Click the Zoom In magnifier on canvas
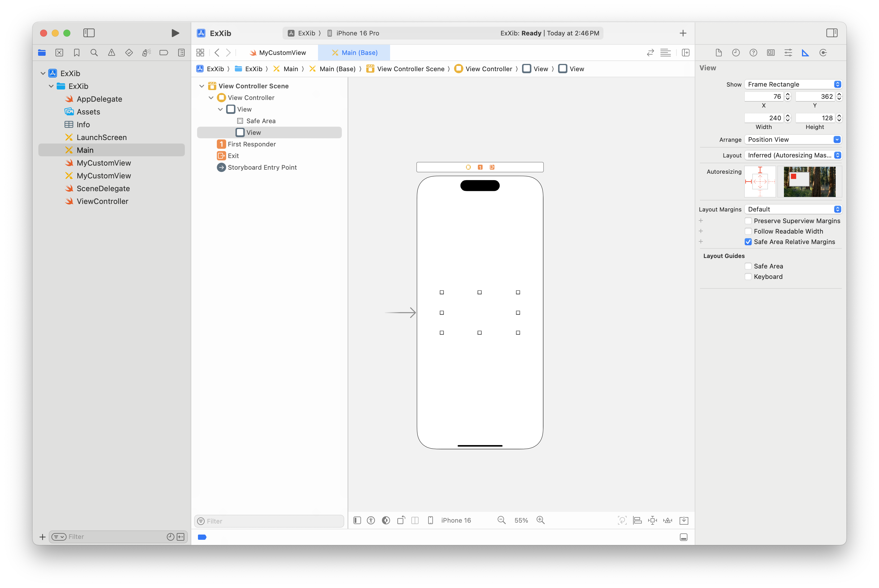879x588 pixels. point(541,520)
